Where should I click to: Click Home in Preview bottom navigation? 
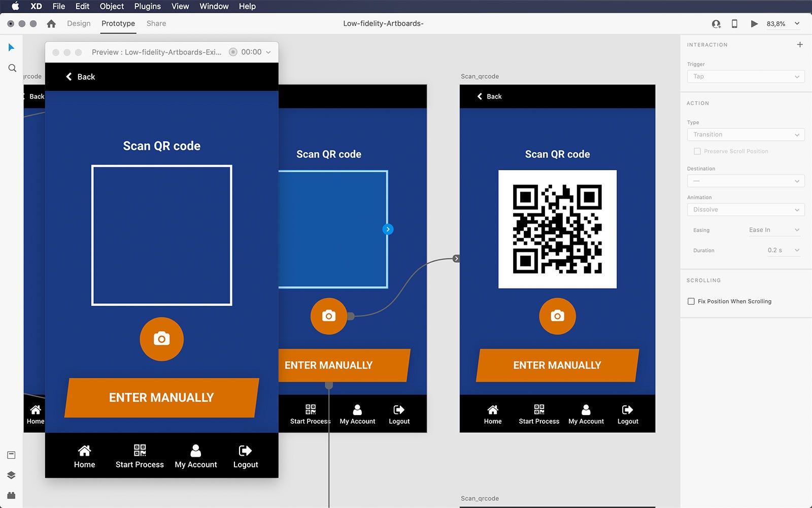click(84, 457)
